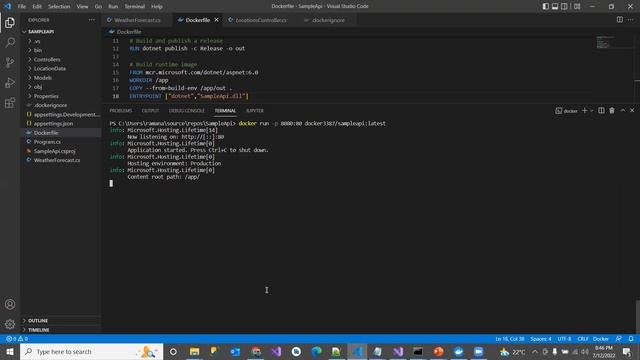This screenshot has width=640, height=360.
Task: Expand the .vs folder
Action: pos(61,41)
